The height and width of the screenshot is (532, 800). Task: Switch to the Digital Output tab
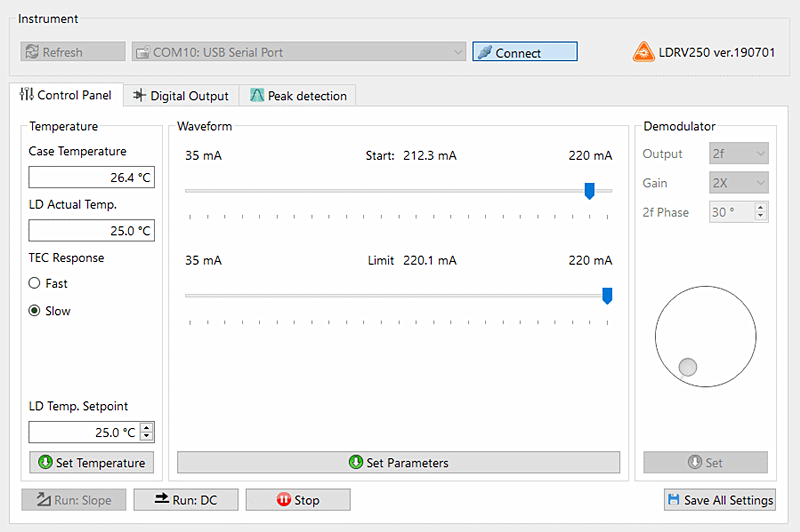click(x=181, y=96)
